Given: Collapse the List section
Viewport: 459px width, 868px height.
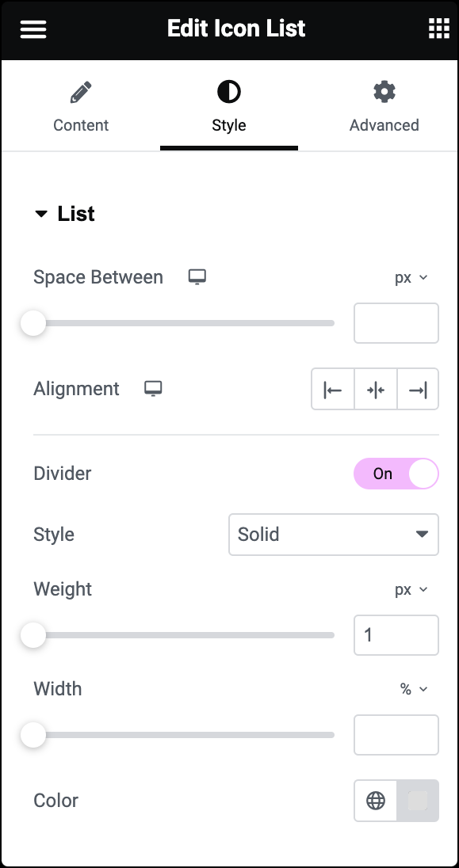Looking at the screenshot, I should point(64,214).
